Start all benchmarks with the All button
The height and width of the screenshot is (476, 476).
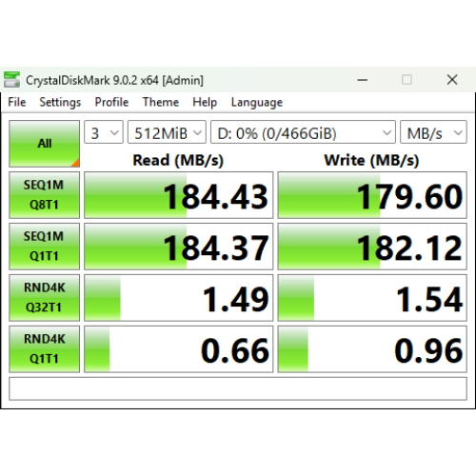point(44,144)
